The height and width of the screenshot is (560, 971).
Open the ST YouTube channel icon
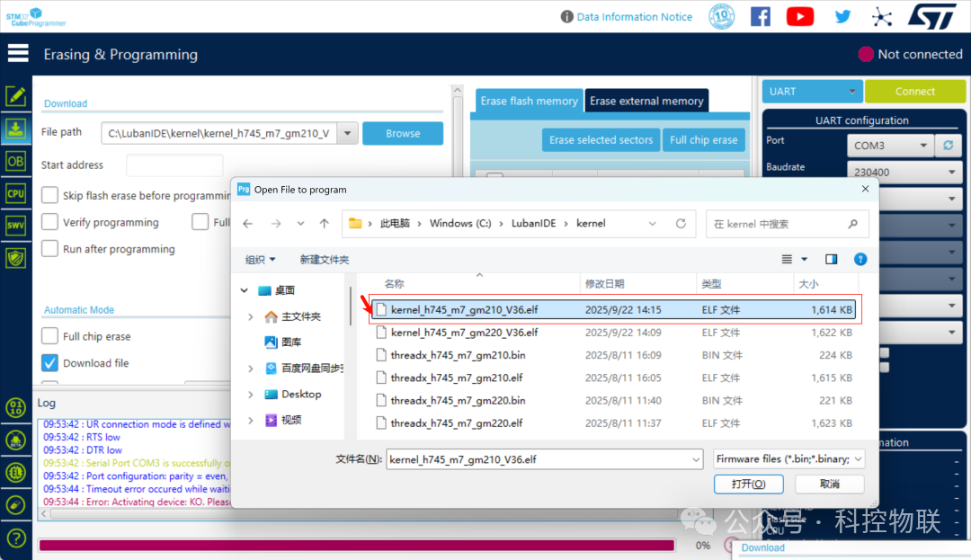[x=799, y=17]
